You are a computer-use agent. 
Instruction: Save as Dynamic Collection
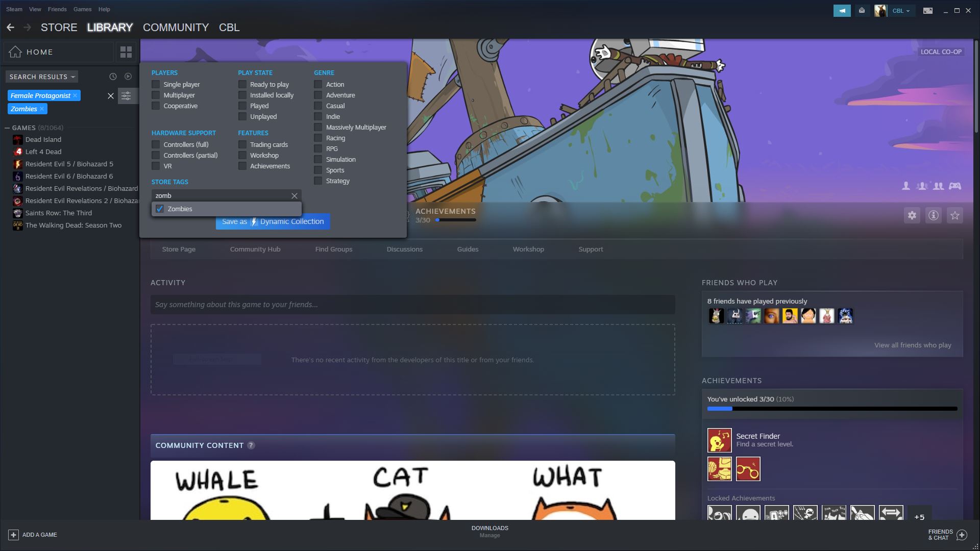point(273,221)
